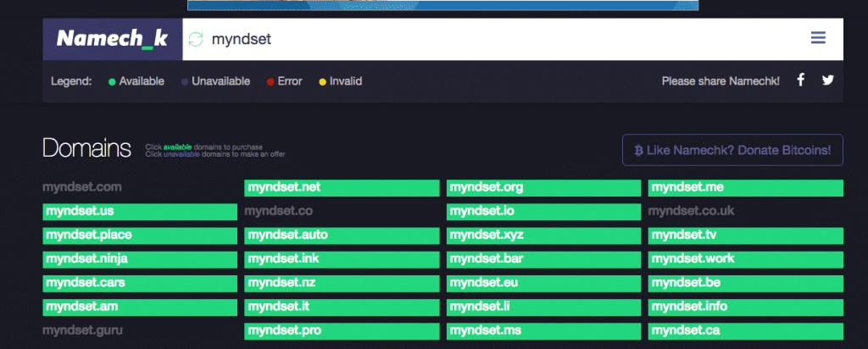This screenshot has height=349, width=868.
Task: Choose the myndset.ninja domain
Action: tap(140, 259)
